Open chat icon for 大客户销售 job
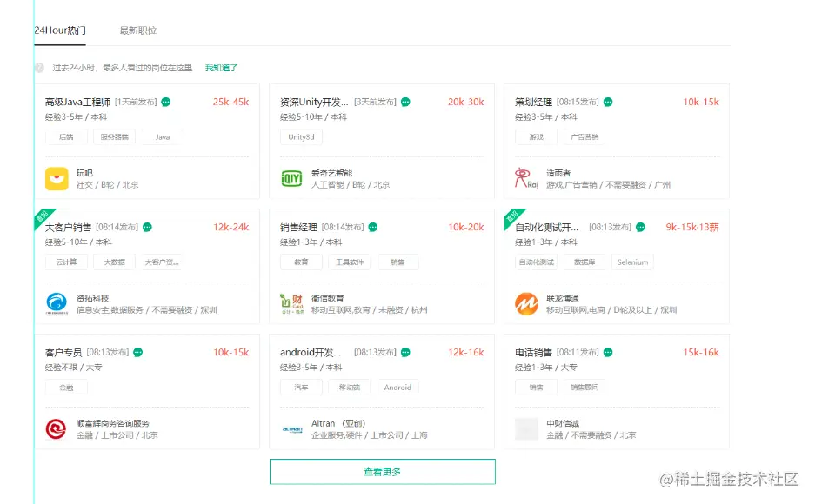 (147, 227)
